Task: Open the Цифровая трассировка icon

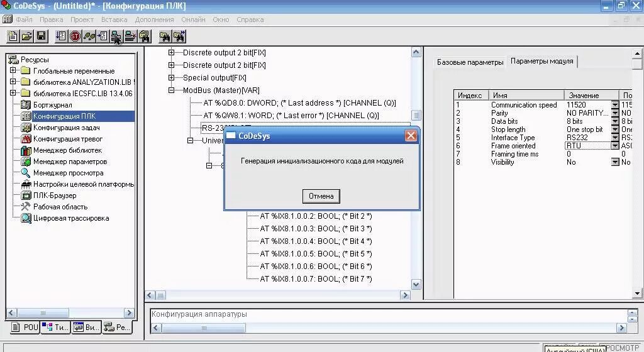Action: coord(25,218)
